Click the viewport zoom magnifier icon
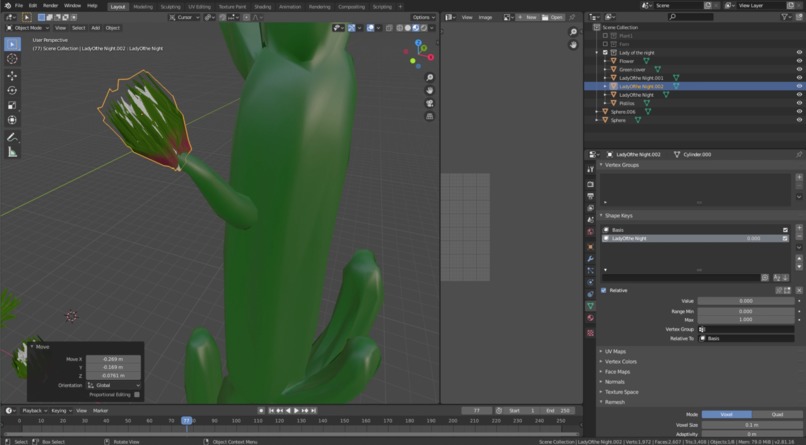The image size is (806, 445). [430, 77]
